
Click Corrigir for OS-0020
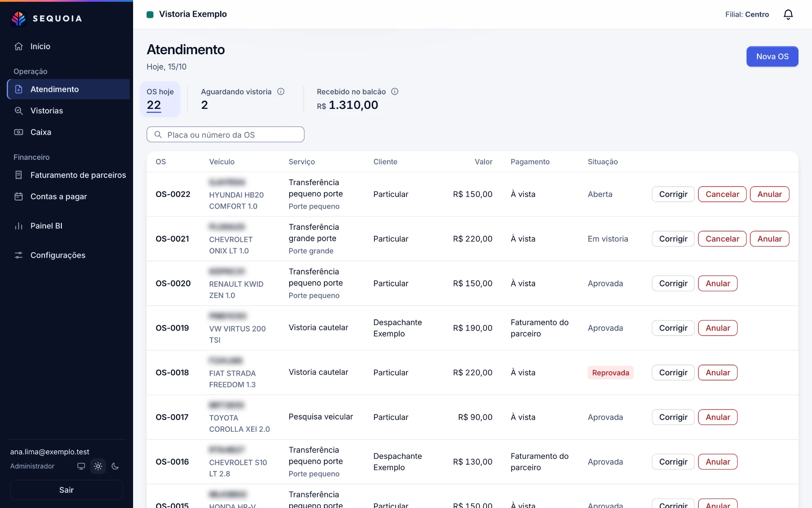(673, 284)
